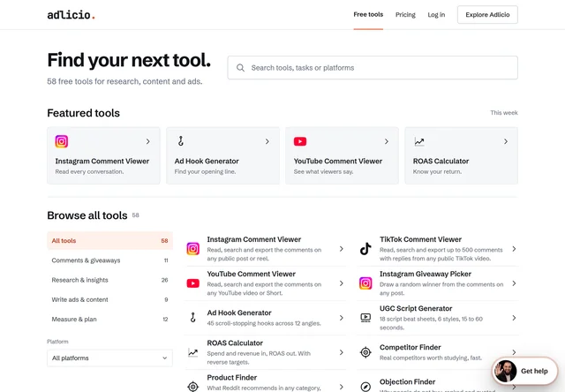Click featured ROAS Calculator title
The image size is (565, 392).
pos(441,161)
